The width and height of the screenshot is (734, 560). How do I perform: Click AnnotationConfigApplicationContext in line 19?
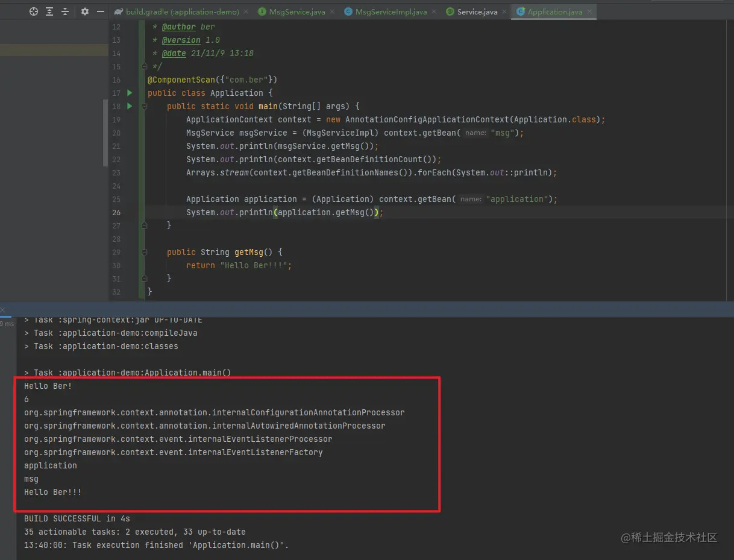tap(427, 119)
